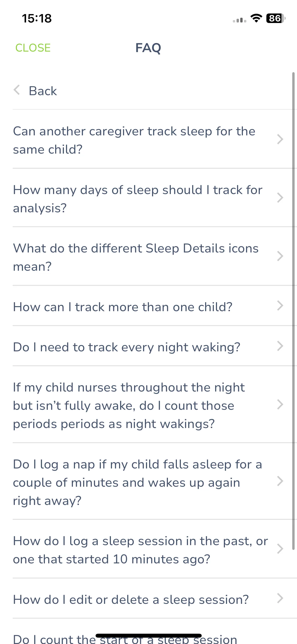
Task: Tap the cellular signal bars icon
Action: [239, 20]
